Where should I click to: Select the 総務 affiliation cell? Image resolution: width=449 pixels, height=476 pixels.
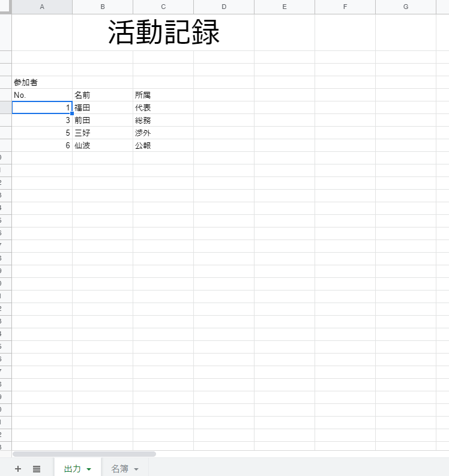pos(163,120)
